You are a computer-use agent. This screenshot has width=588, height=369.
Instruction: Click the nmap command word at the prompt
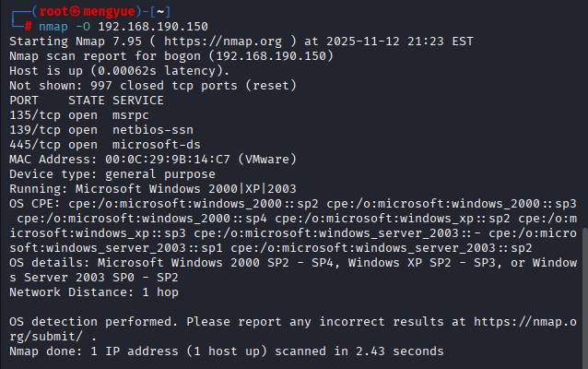[54, 27]
